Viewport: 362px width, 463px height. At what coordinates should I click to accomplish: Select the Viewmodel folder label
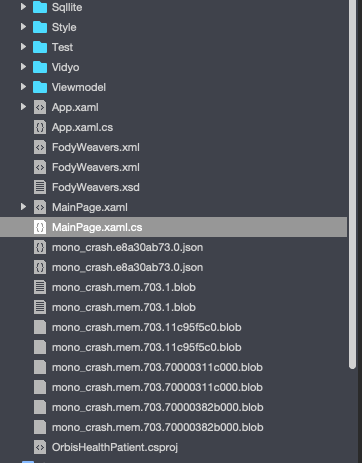79,87
